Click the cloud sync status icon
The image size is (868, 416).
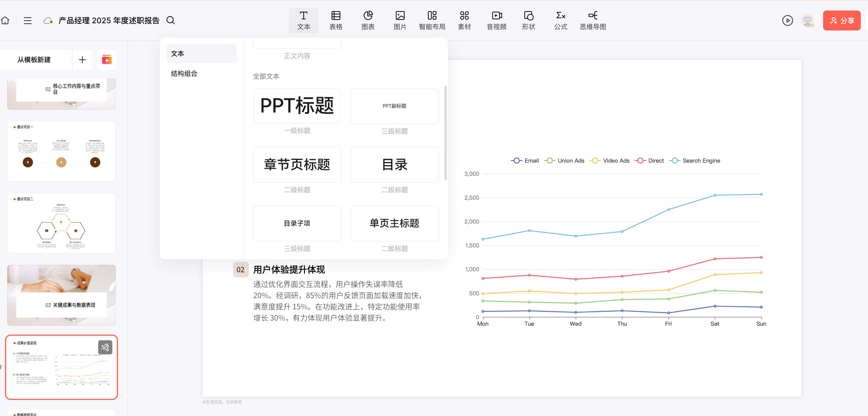[48, 20]
